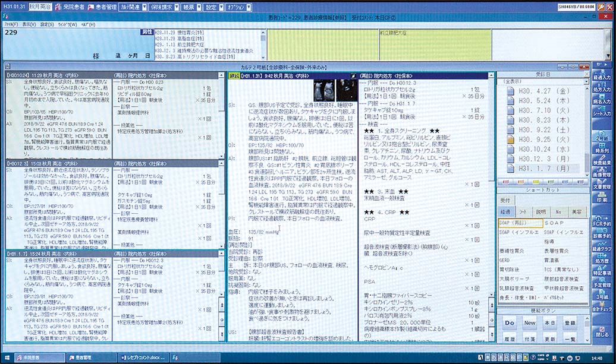
Task: Switch to the 説明 shortcut tab
Action: click(541, 211)
